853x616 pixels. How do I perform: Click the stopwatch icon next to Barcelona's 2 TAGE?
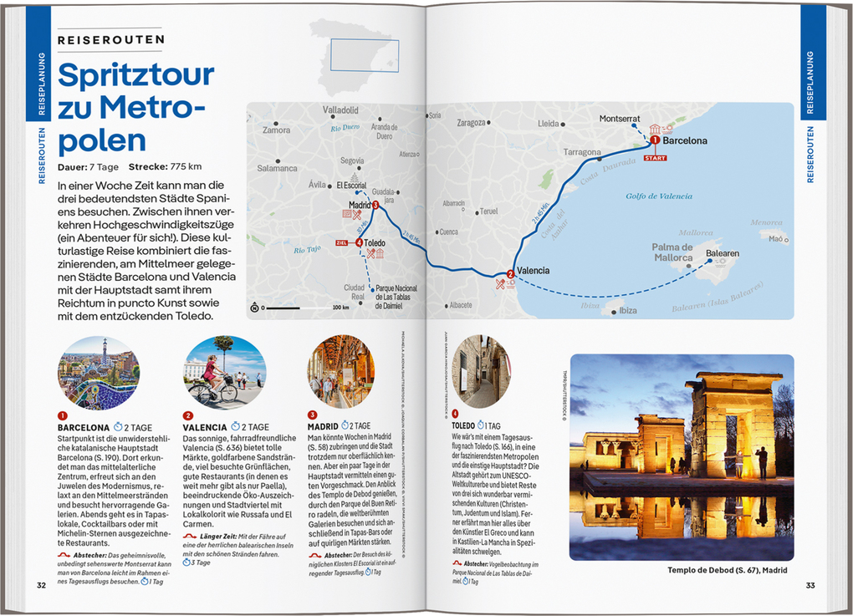click(119, 425)
